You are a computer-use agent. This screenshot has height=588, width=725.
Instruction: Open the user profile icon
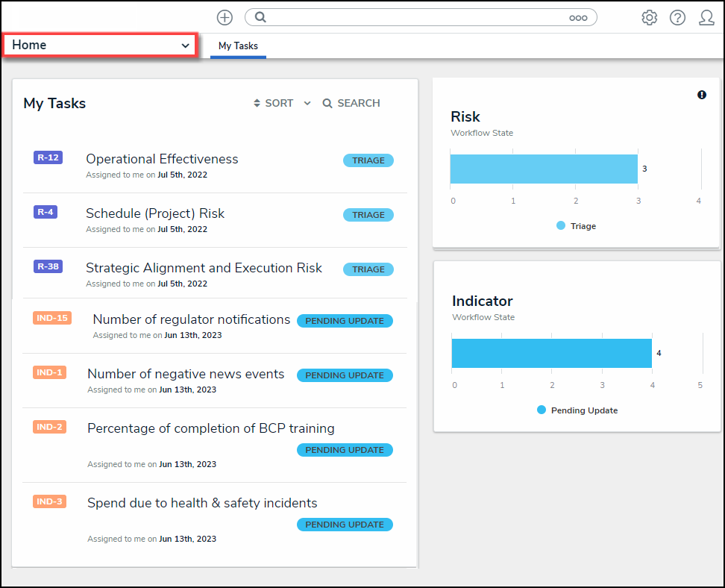(706, 17)
